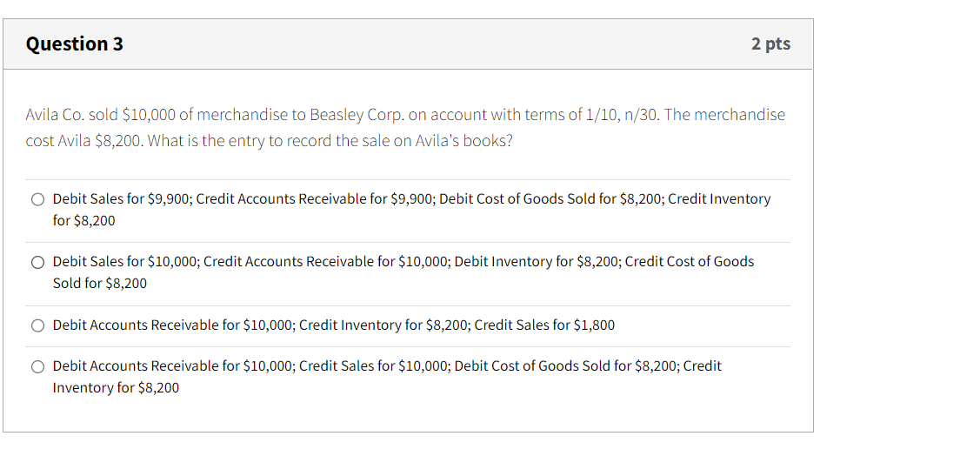The height and width of the screenshot is (456, 980).
Task: Click the gray Question 3 header bar
Action: [408, 44]
